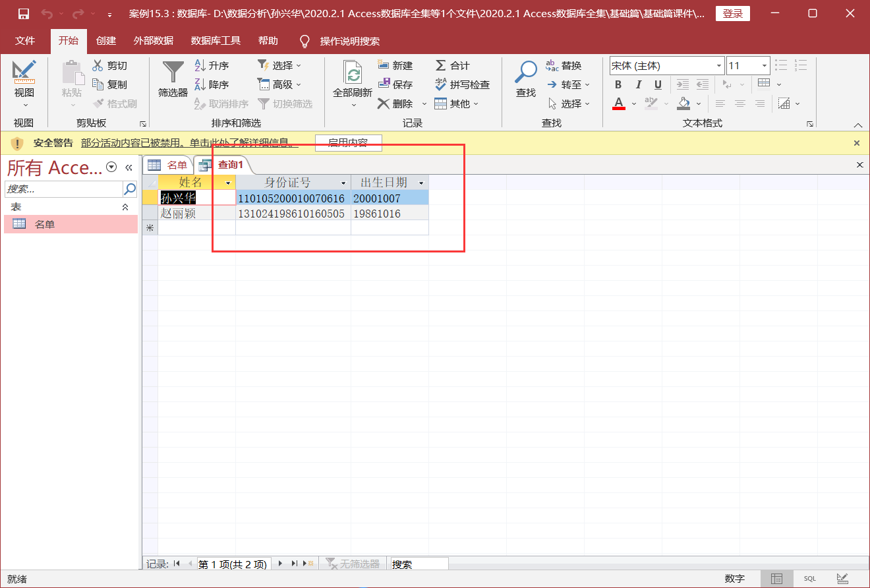Open 名单 table in navigation pane

point(71,224)
